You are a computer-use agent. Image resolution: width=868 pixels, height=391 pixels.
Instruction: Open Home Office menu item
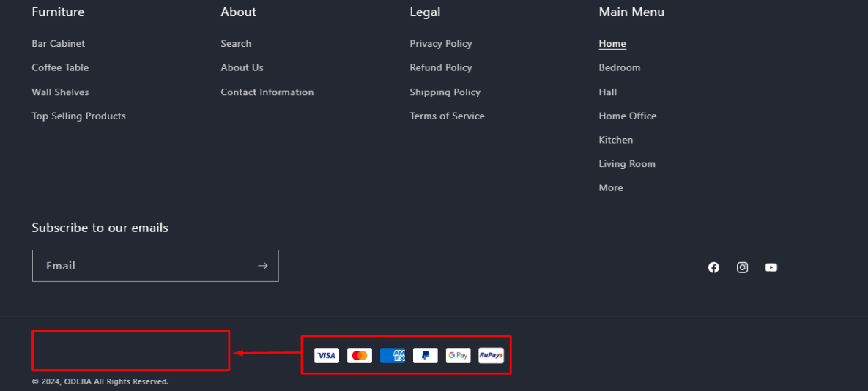(x=628, y=116)
